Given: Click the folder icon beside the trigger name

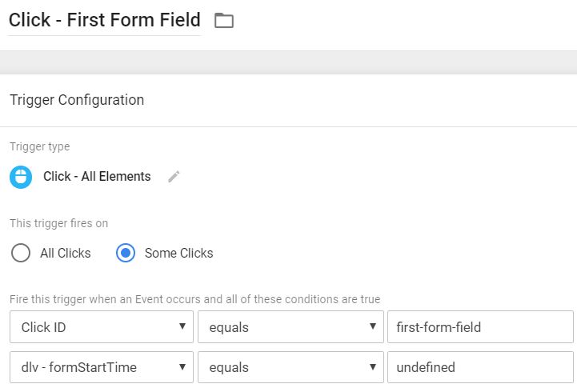Looking at the screenshot, I should point(224,21).
